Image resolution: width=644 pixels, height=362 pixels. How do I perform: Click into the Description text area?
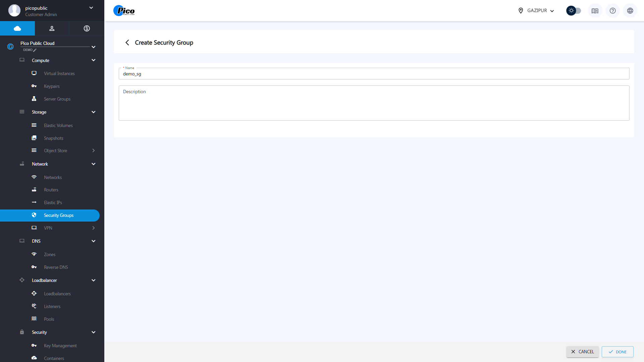[374, 103]
